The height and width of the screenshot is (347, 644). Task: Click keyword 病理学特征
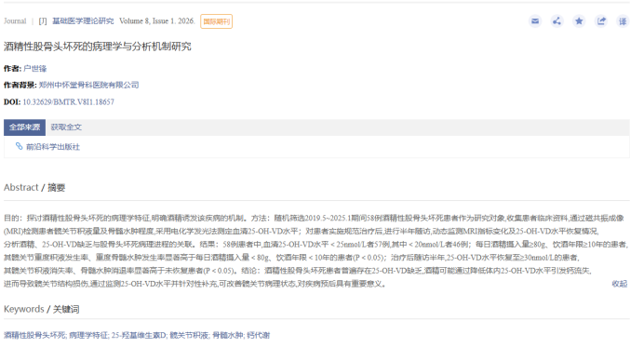(88, 335)
